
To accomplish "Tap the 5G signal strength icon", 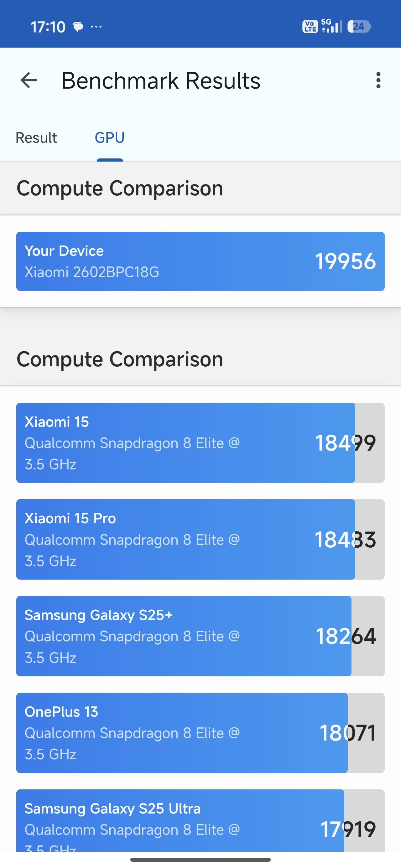I will click(x=331, y=26).
